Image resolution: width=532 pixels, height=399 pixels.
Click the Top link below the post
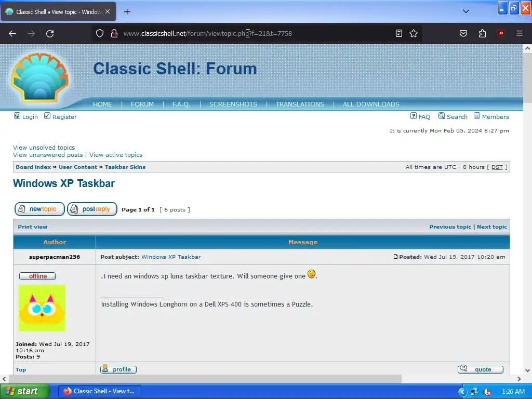[21, 369]
